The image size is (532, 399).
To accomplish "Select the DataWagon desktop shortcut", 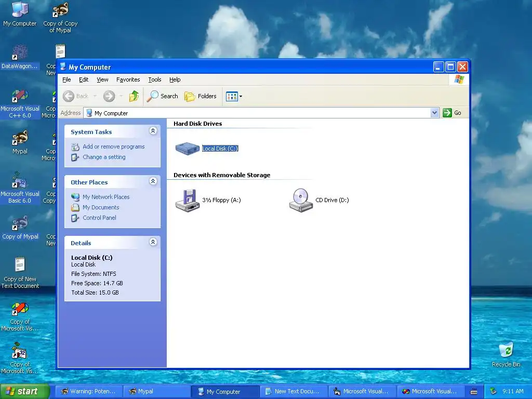I will pyautogui.click(x=19, y=57).
